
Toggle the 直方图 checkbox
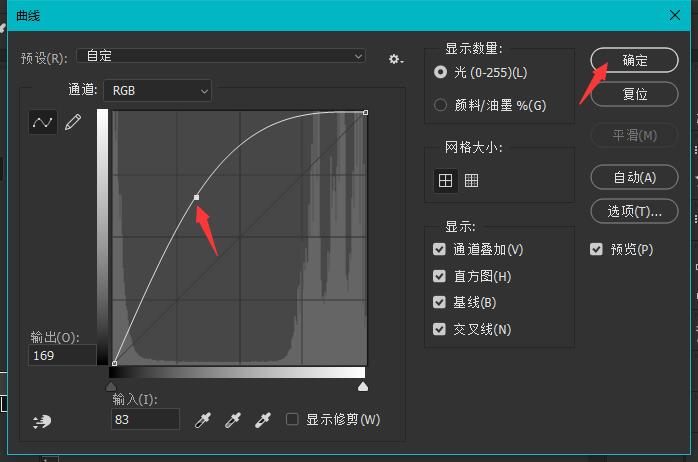click(439, 276)
